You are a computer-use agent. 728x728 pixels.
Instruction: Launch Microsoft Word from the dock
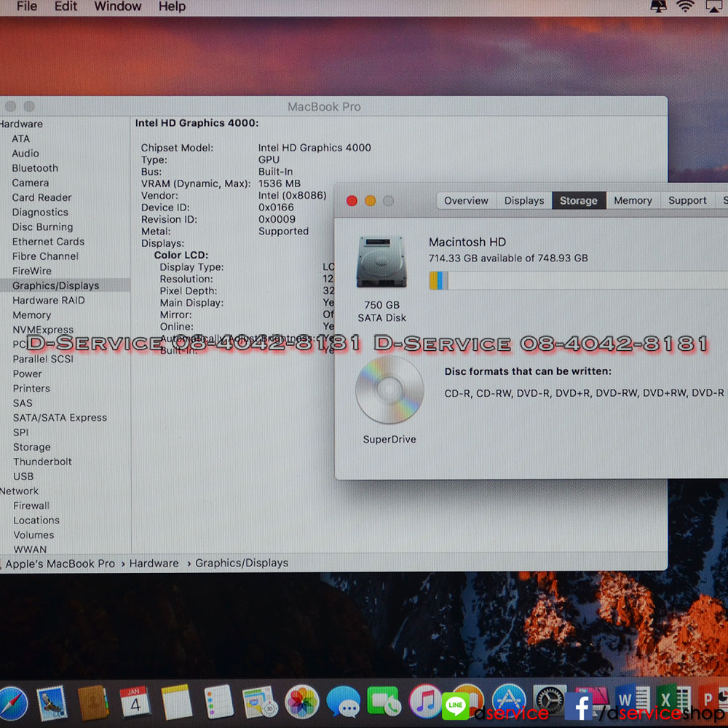click(633, 698)
